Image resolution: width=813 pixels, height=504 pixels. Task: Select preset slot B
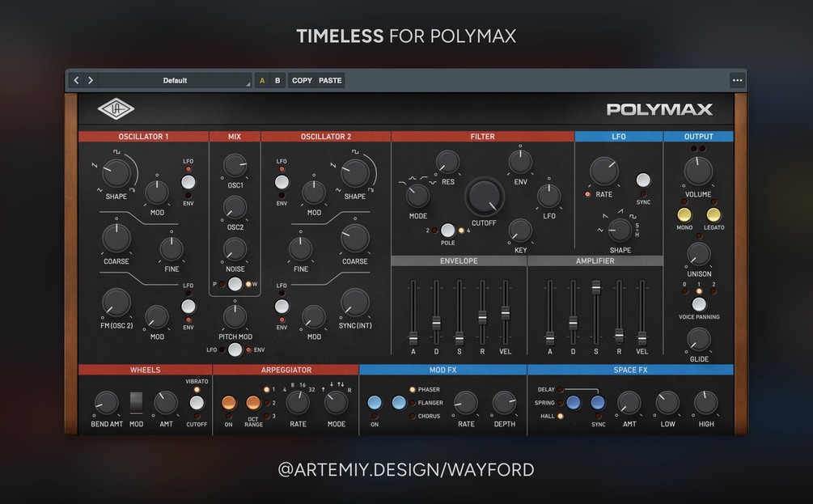pos(277,80)
